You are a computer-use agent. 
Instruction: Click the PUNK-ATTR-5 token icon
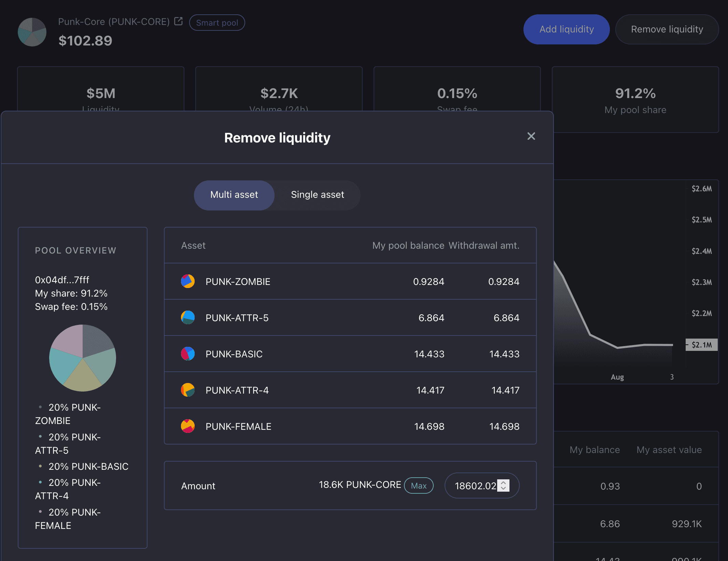click(188, 317)
